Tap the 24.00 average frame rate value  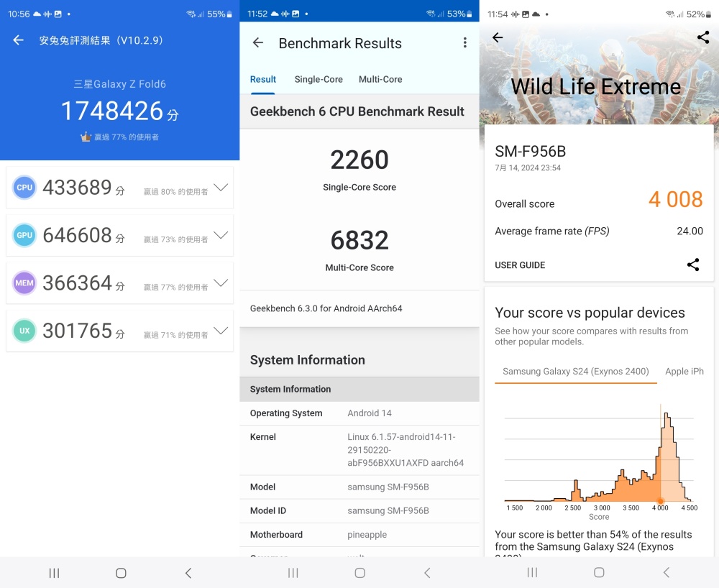pos(690,231)
